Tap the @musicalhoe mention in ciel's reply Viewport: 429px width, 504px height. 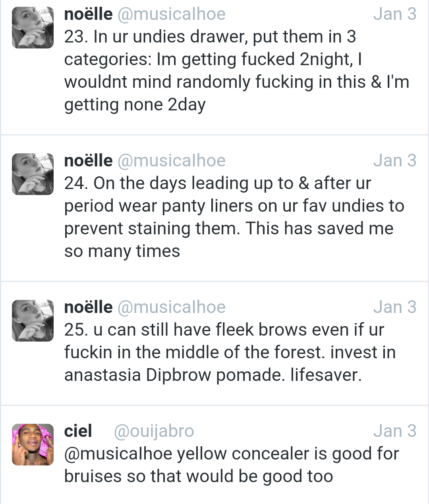pos(118,454)
